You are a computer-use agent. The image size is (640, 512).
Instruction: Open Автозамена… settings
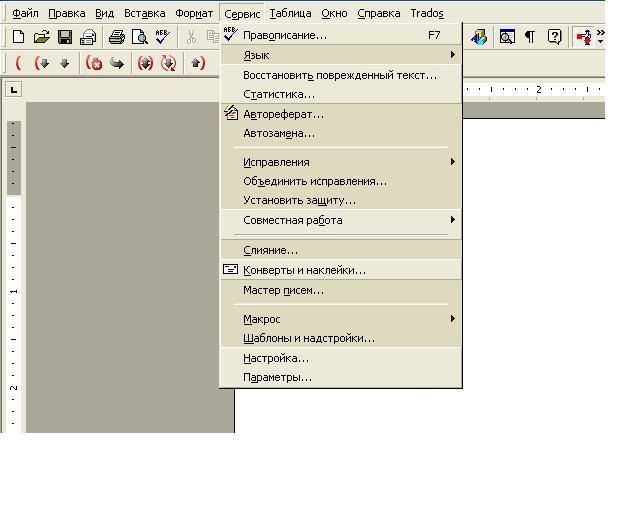coord(341,134)
